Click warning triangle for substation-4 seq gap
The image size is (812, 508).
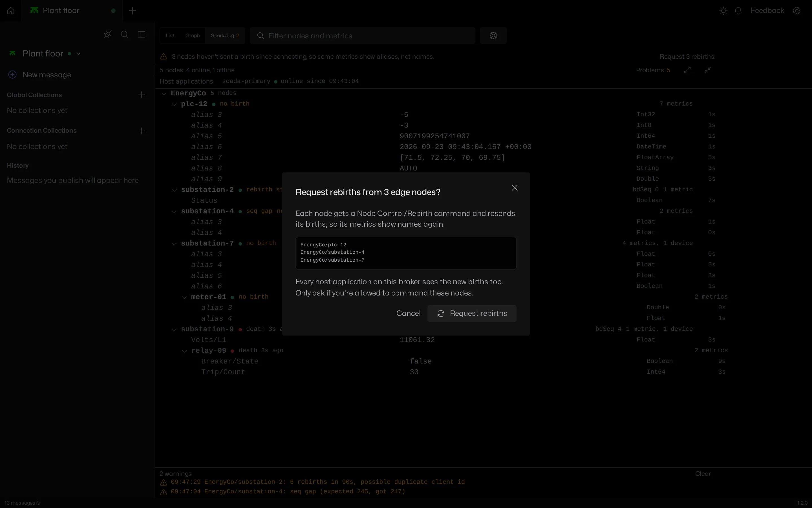(x=164, y=492)
